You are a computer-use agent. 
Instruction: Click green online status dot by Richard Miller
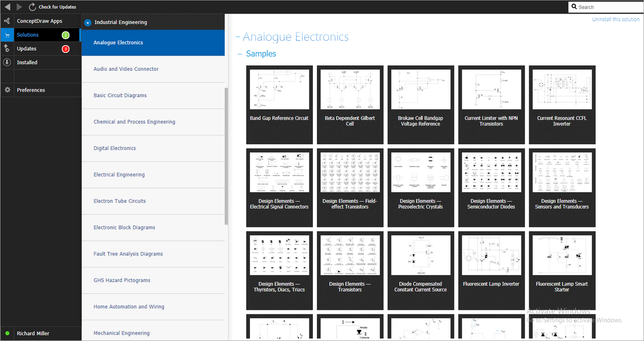[7, 333]
